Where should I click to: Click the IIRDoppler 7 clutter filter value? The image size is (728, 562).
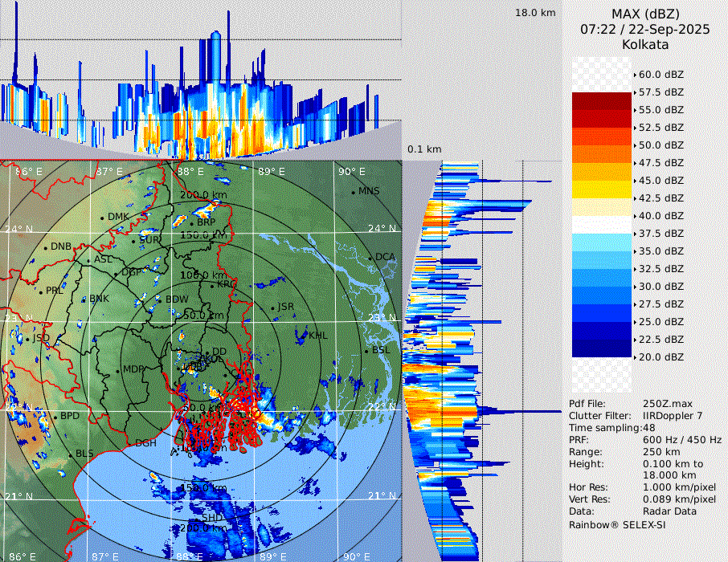[673, 416]
